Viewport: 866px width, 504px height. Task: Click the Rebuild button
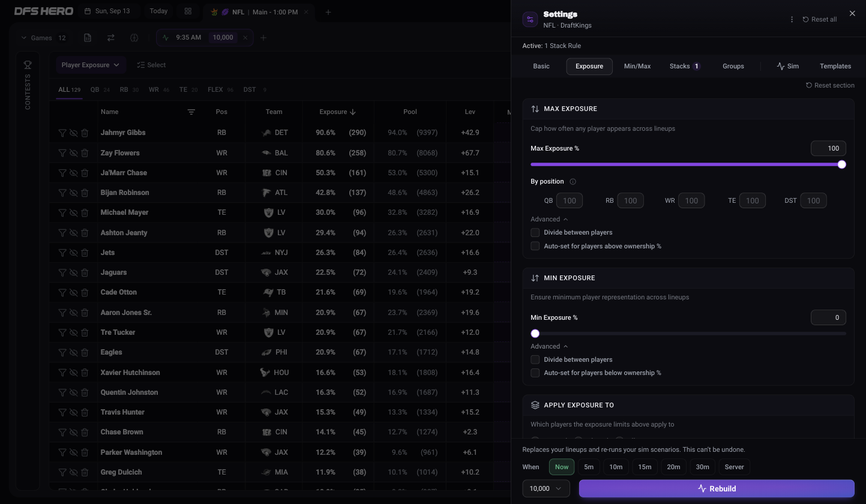pos(717,488)
